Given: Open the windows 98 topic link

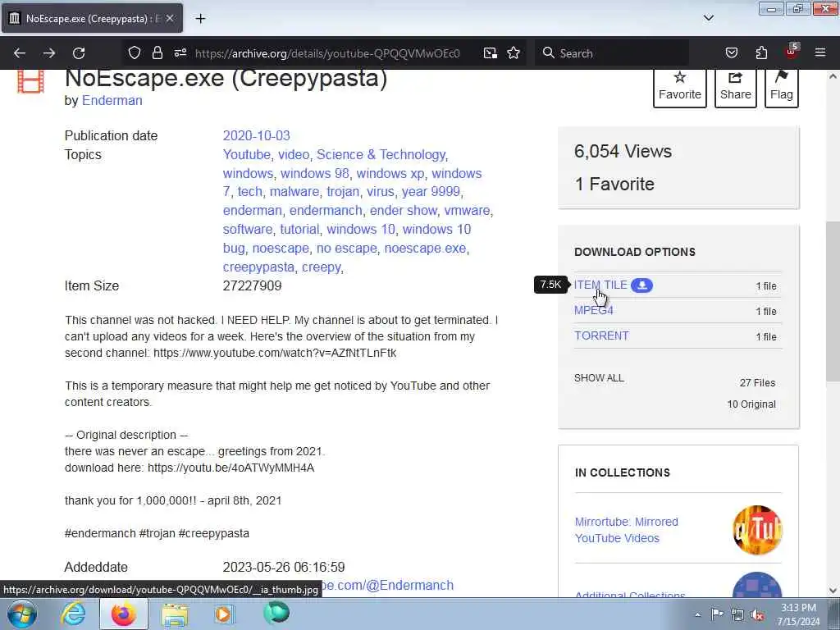Looking at the screenshot, I should tap(314, 174).
